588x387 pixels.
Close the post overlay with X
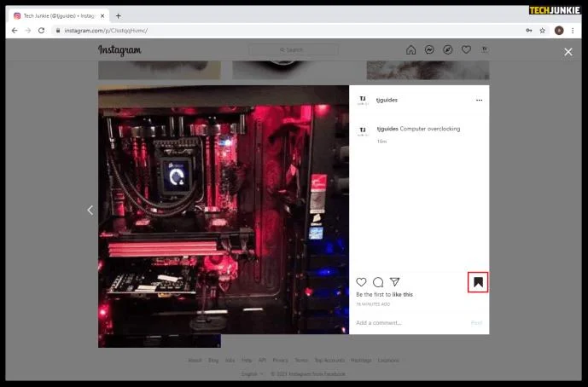[568, 52]
